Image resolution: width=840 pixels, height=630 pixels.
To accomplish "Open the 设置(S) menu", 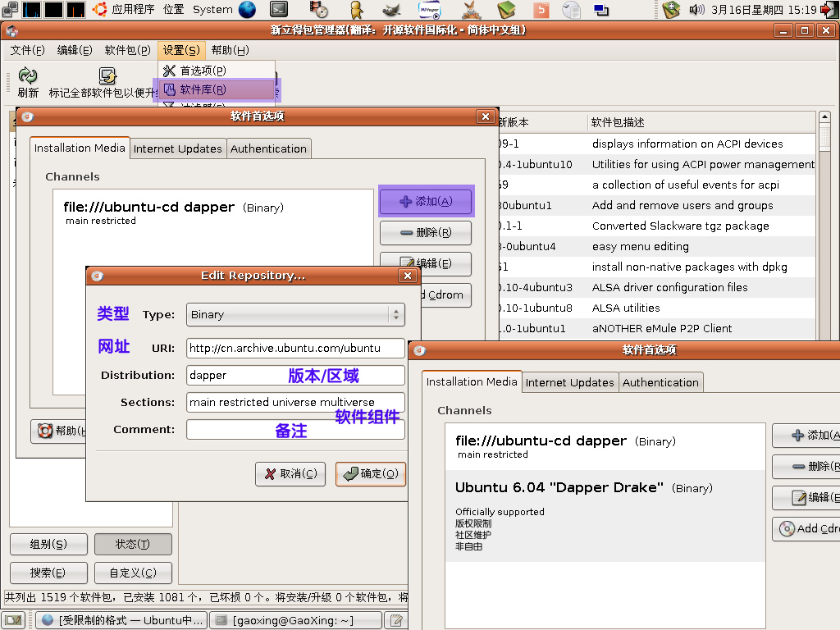I will [x=181, y=50].
